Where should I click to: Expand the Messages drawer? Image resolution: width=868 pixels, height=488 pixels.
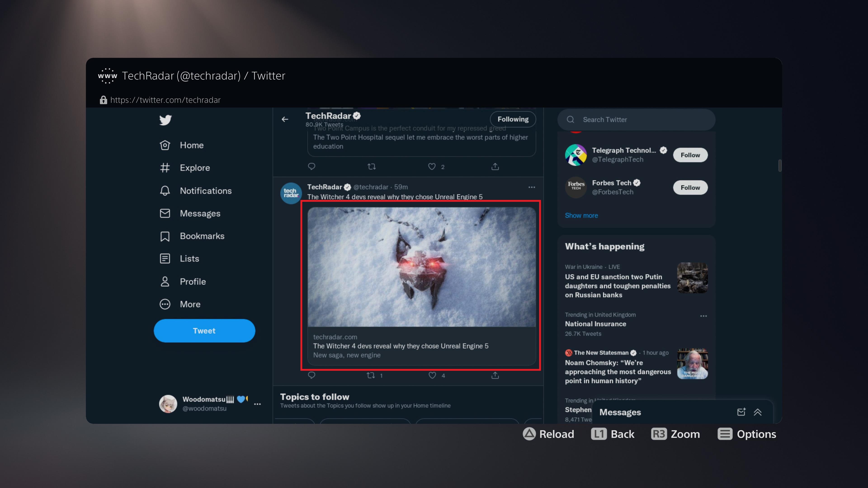point(757,412)
